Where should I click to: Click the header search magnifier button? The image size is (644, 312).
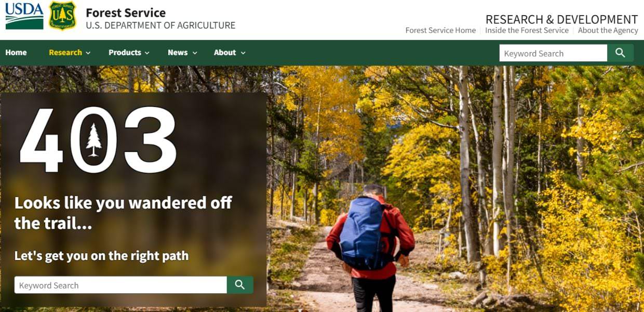(620, 53)
